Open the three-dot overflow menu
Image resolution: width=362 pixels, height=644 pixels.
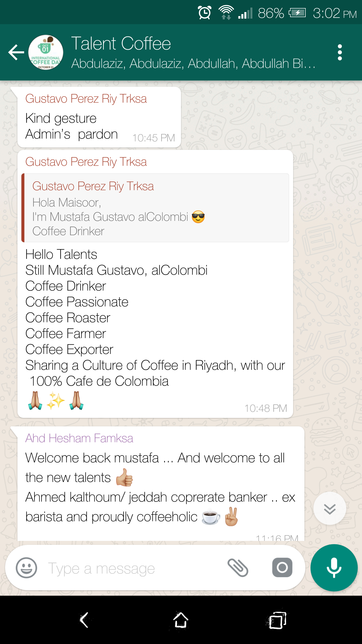pyautogui.click(x=340, y=52)
